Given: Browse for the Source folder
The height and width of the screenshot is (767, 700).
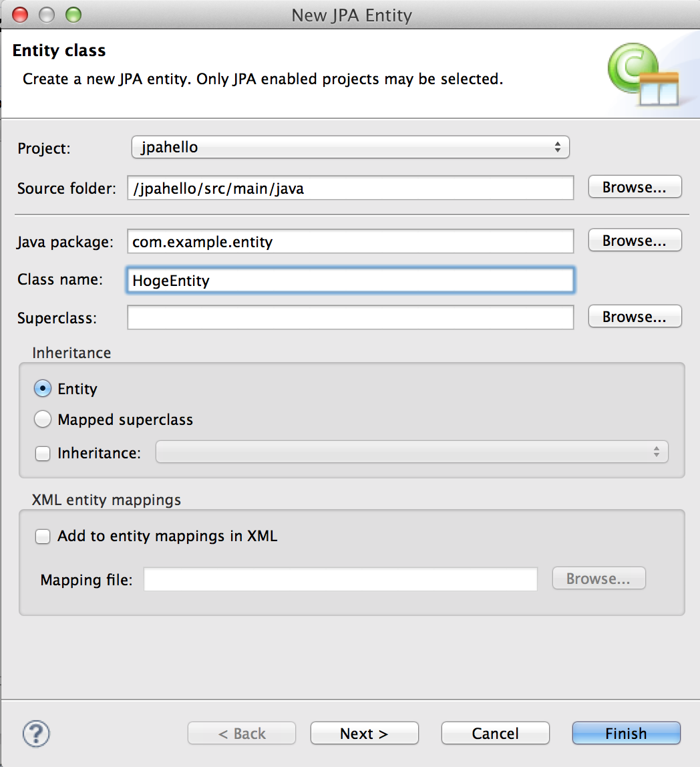Looking at the screenshot, I should click(x=635, y=187).
